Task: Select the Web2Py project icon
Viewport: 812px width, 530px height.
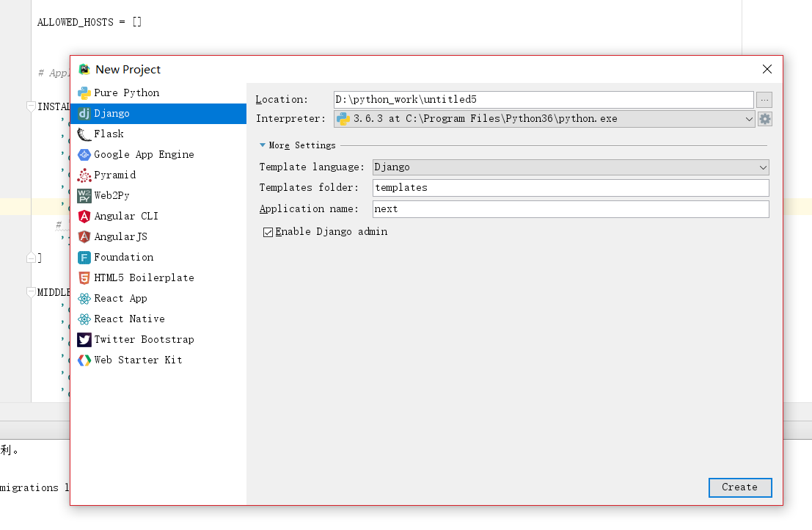Action: pyautogui.click(x=84, y=196)
